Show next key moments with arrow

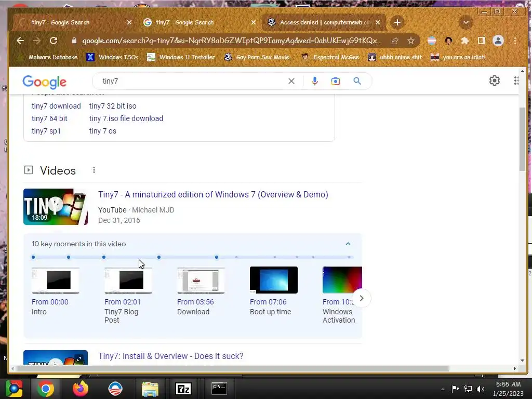362,298
